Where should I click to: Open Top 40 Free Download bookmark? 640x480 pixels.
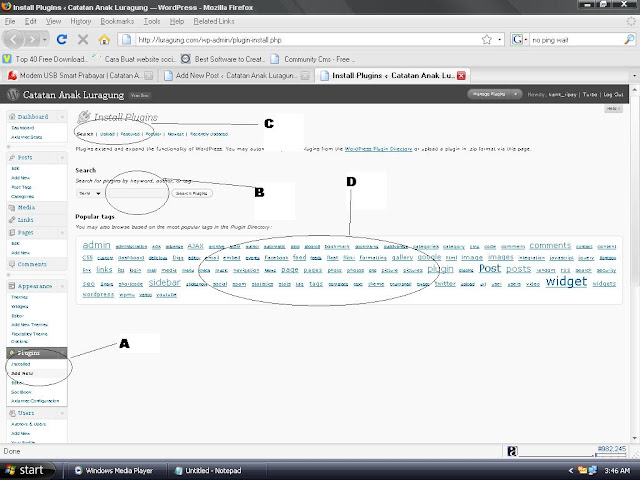[x=45, y=59]
